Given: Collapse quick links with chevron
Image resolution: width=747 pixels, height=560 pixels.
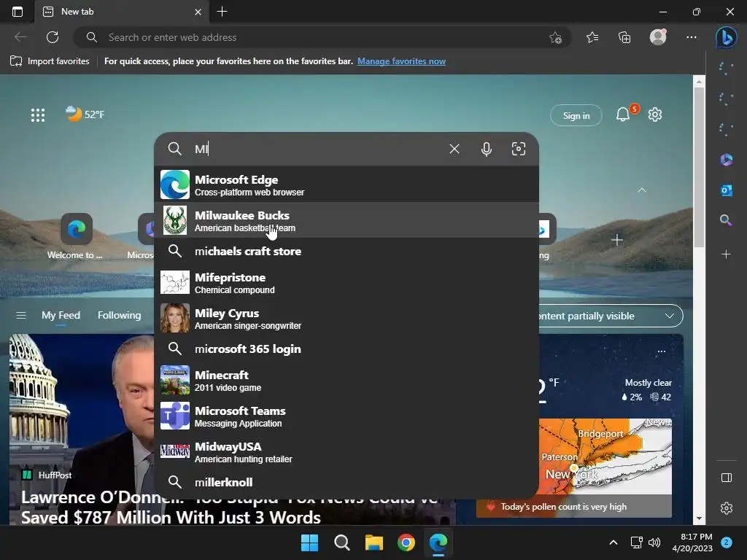Looking at the screenshot, I should [642, 190].
